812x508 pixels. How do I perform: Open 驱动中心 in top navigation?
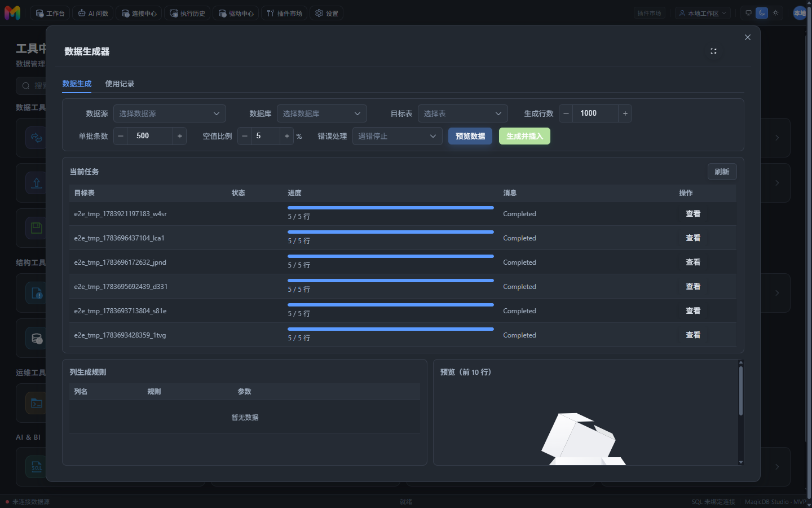coord(236,13)
